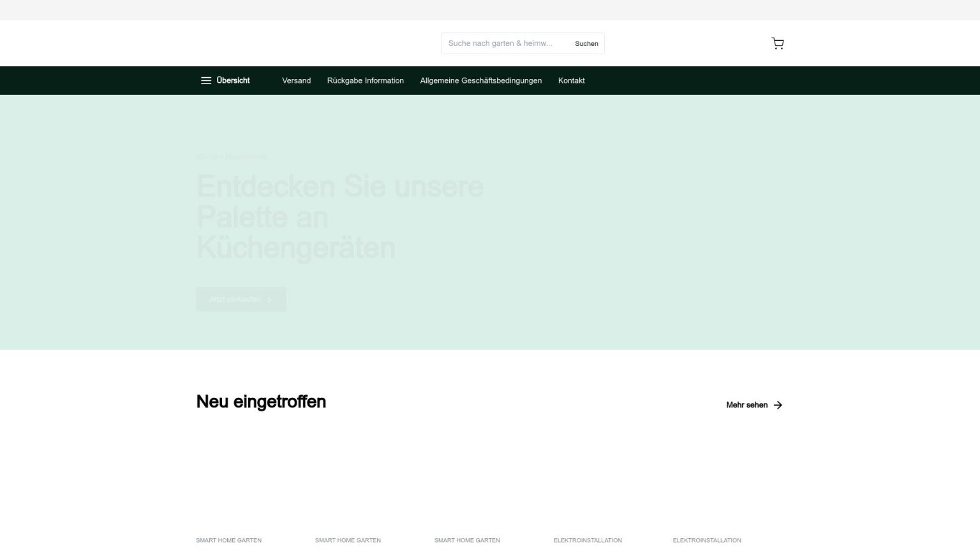
Task: Click the chevron in Jetzt einkaufen button
Action: click(269, 300)
